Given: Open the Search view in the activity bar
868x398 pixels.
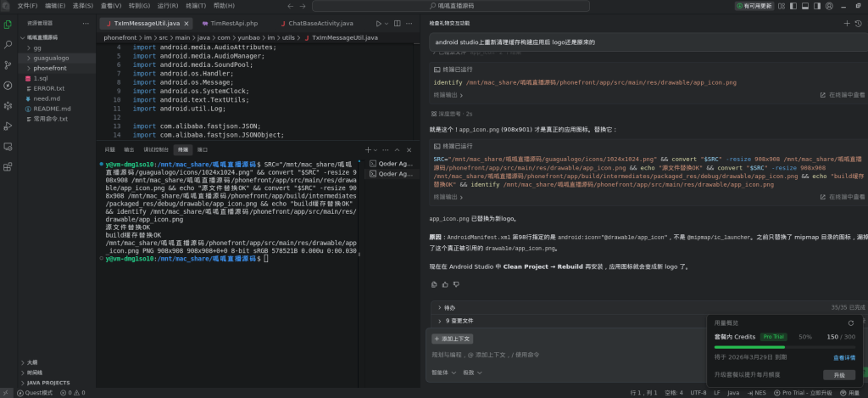Looking at the screenshot, I should tap(8, 44).
